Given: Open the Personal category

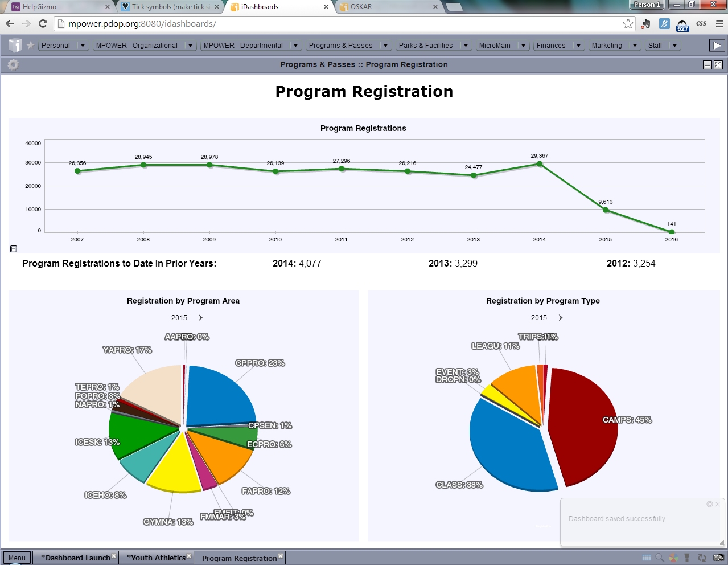Looking at the screenshot, I should click(x=56, y=46).
